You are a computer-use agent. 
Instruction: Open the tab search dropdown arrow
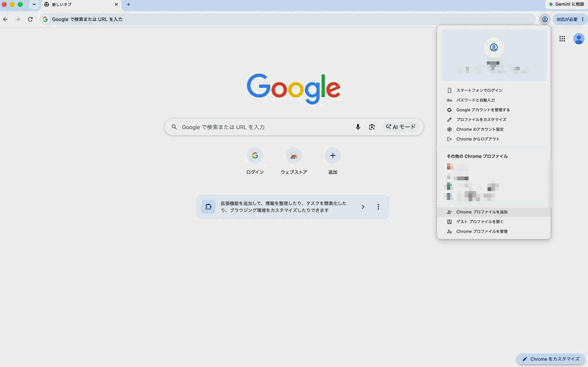[x=34, y=4]
